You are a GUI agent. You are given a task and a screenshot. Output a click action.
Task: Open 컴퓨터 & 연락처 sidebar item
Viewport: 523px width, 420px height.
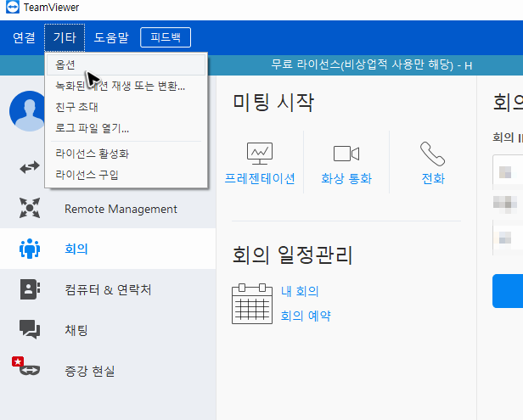pos(108,289)
